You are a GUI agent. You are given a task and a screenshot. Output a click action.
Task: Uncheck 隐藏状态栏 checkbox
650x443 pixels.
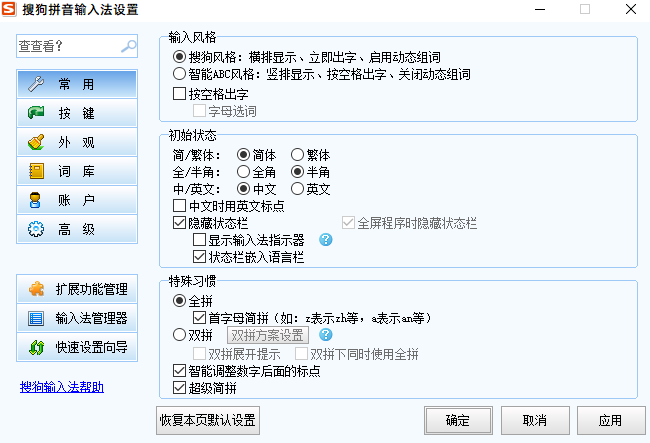(x=179, y=223)
